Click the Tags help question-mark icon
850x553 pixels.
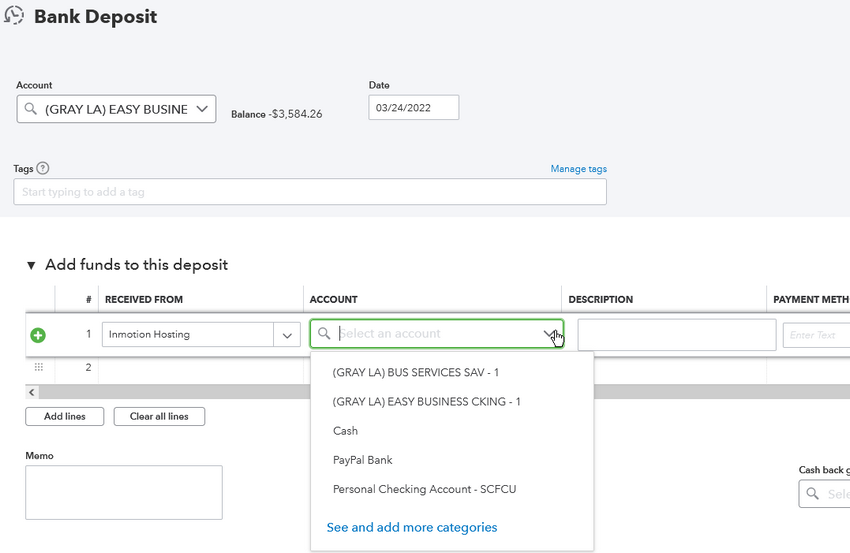pyautogui.click(x=43, y=169)
